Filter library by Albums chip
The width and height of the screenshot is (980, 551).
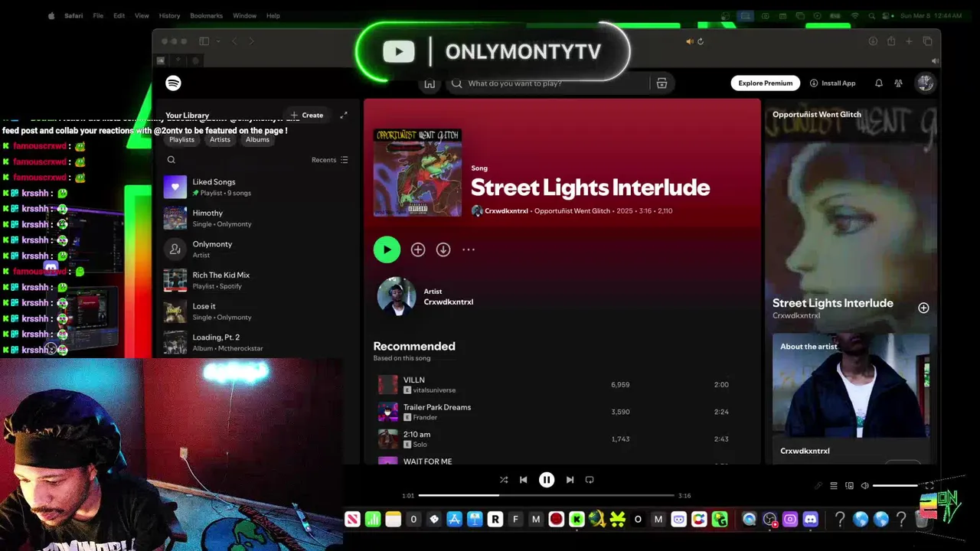257,139
